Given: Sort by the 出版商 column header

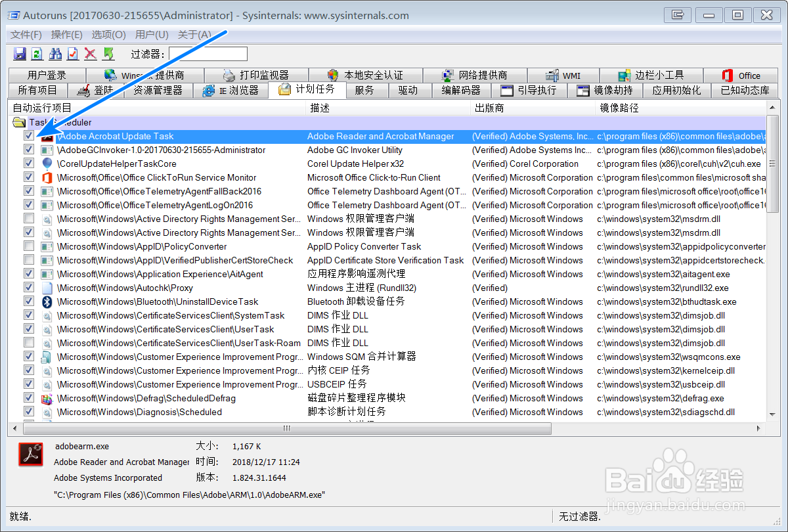Looking at the screenshot, I should click(x=533, y=108).
